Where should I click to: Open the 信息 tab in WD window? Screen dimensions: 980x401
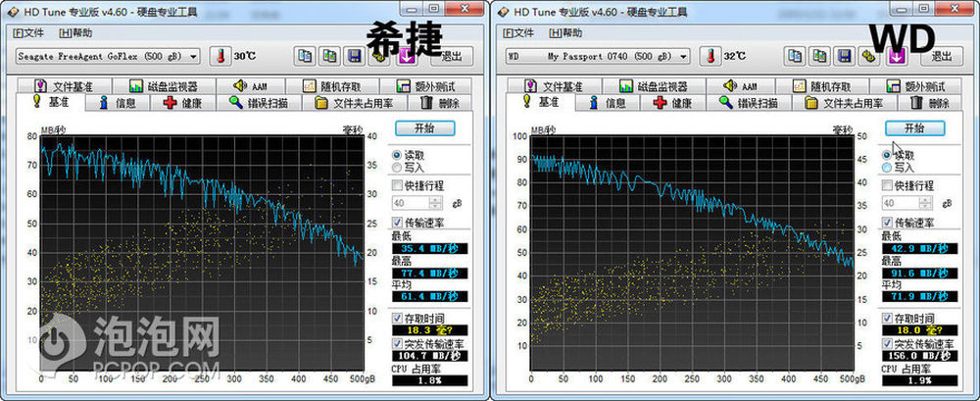click(x=608, y=103)
